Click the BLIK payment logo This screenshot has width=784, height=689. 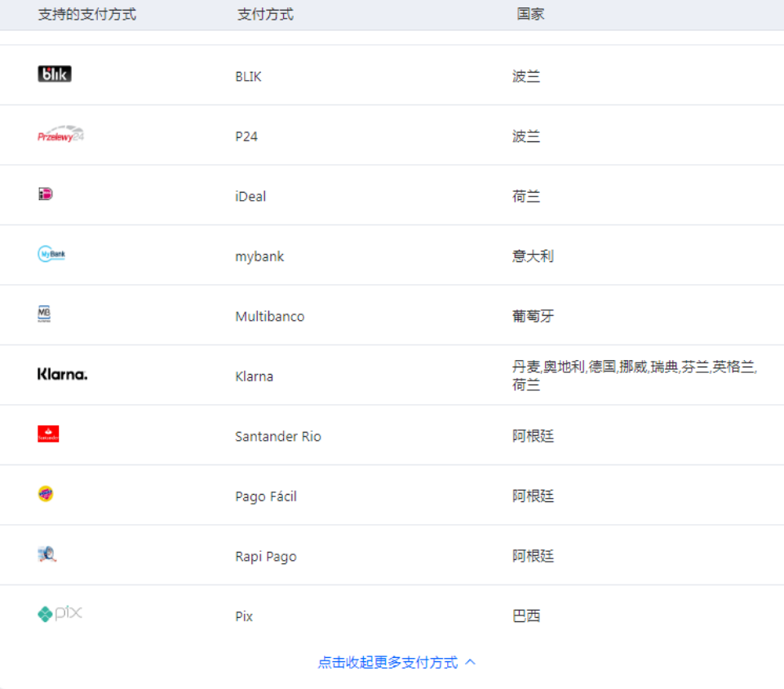point(54,73)
